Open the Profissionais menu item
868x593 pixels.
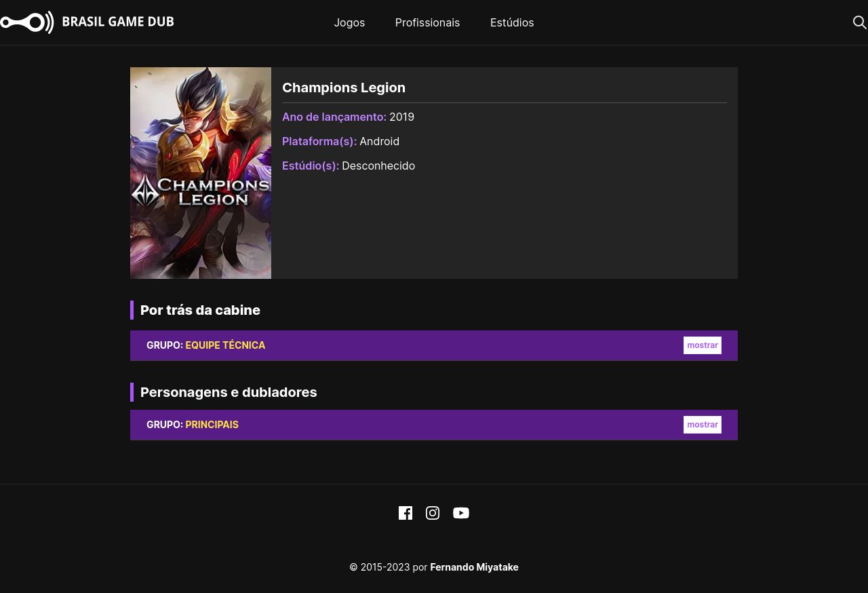click(x=427, y=22)
